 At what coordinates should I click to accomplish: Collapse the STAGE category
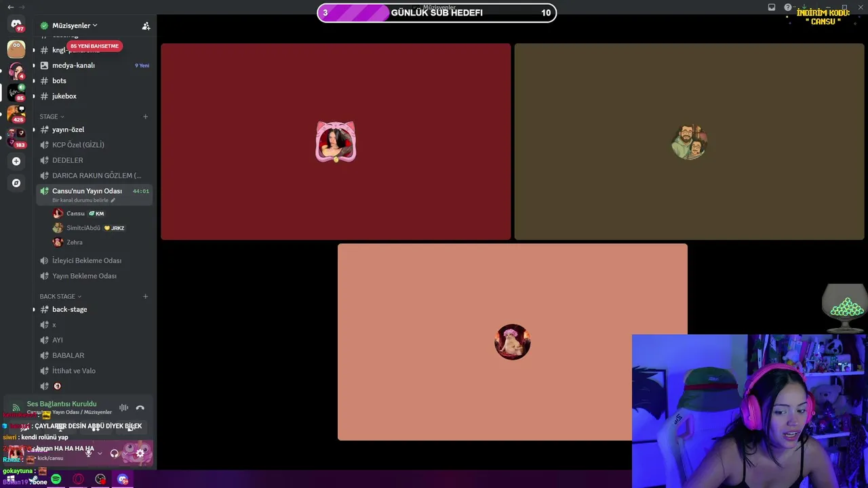click(52, 117)
